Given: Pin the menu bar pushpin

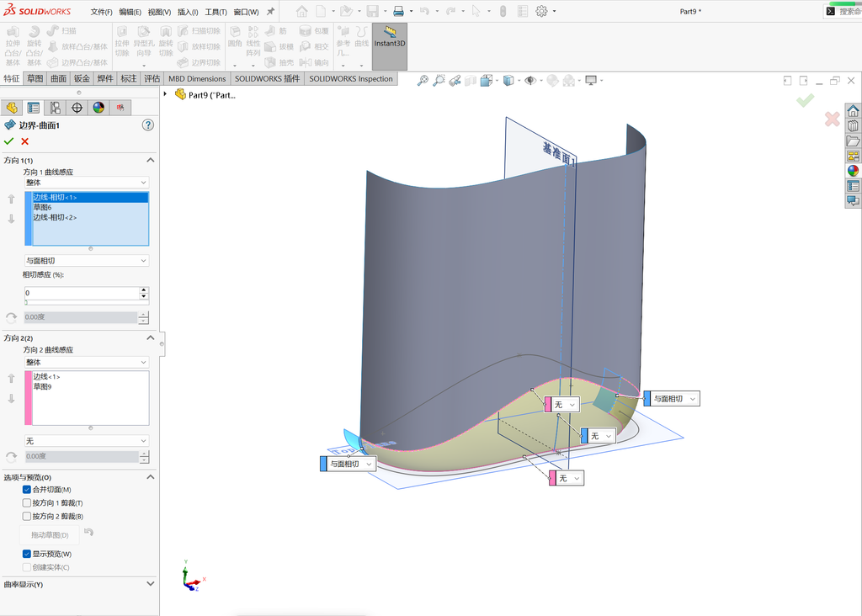Looking at the screenshot, I should point(270,11).
